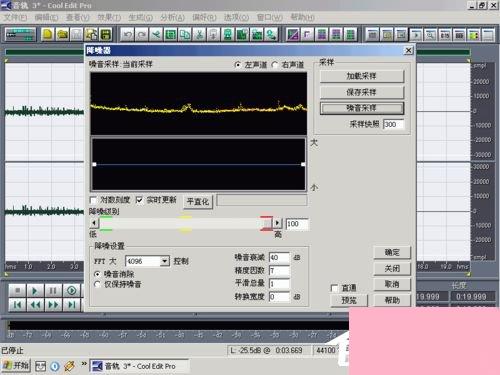Click the circled Play-to-end transport button

point(71,291)
